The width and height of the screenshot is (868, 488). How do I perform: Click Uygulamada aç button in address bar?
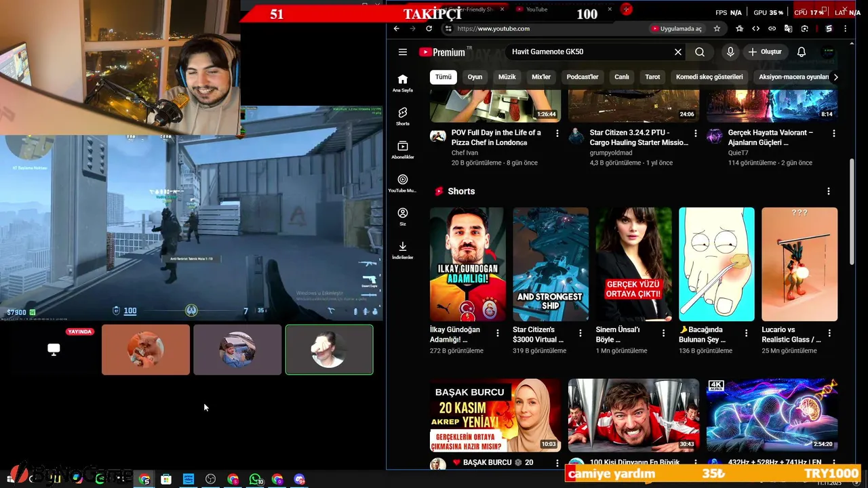[676, 28]
